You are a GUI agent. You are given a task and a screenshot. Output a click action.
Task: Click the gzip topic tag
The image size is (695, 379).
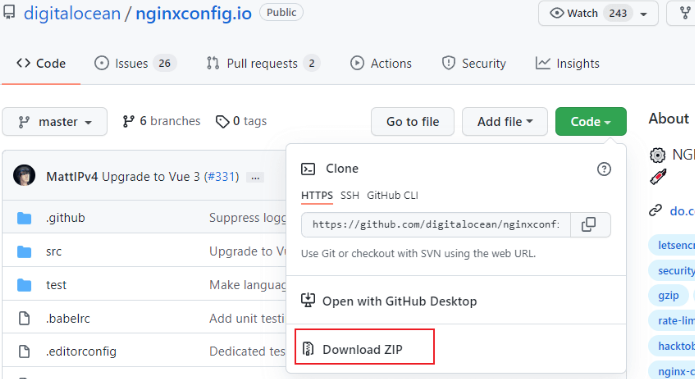pos(668,295)
